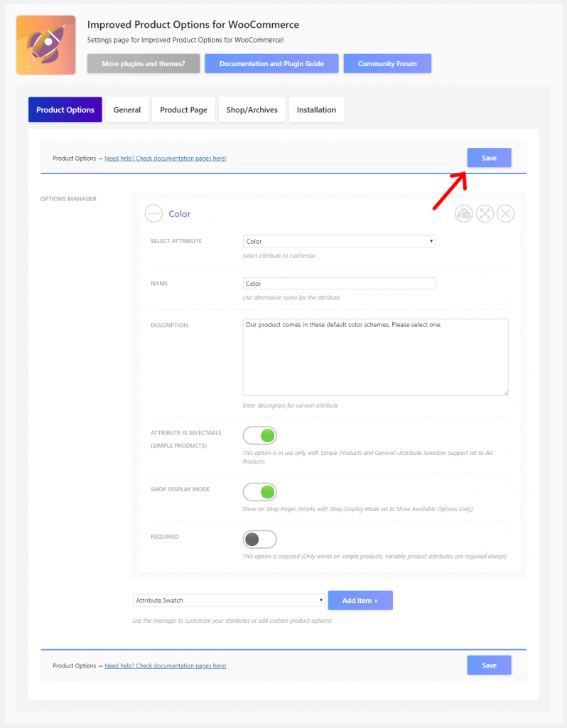Image resolution: width=567 pixels, height=728 pixels.
Task: Toggle Attribute Is Selectable switch
Action: (x=260, y=436)
